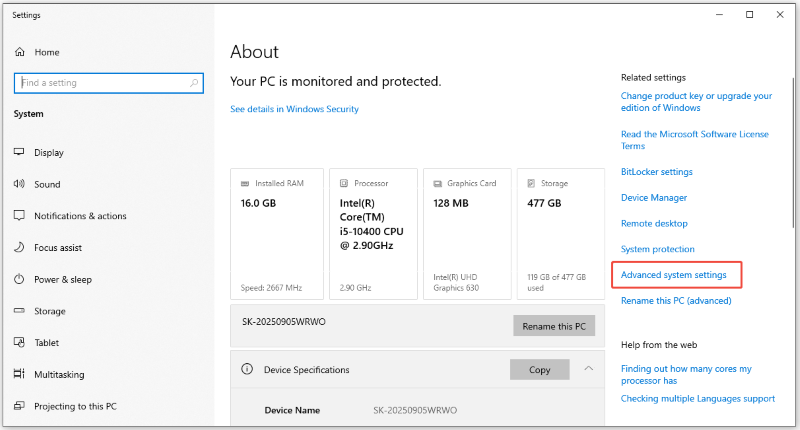The image size is (800, 430).
Task: Open BitLocker settings link
Action: (657, 172)
